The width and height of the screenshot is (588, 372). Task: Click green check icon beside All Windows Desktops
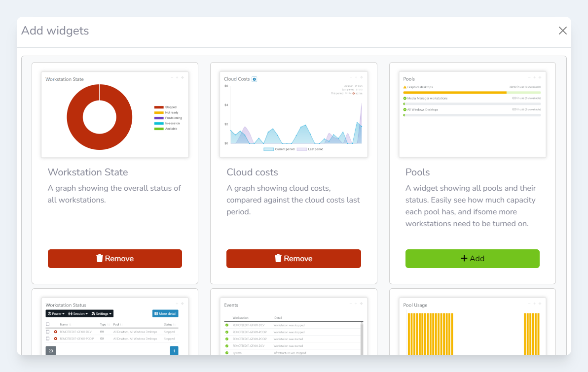pos(405,109)
